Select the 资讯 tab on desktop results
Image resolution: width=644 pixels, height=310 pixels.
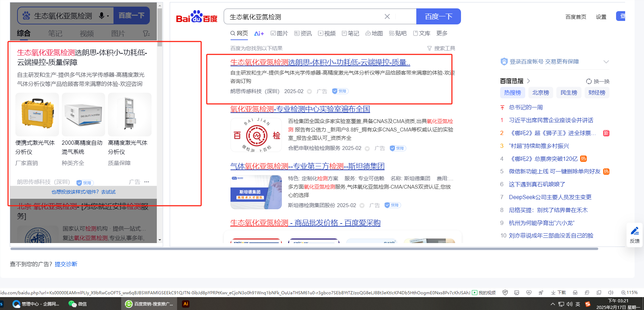click(x=303, y=33)
